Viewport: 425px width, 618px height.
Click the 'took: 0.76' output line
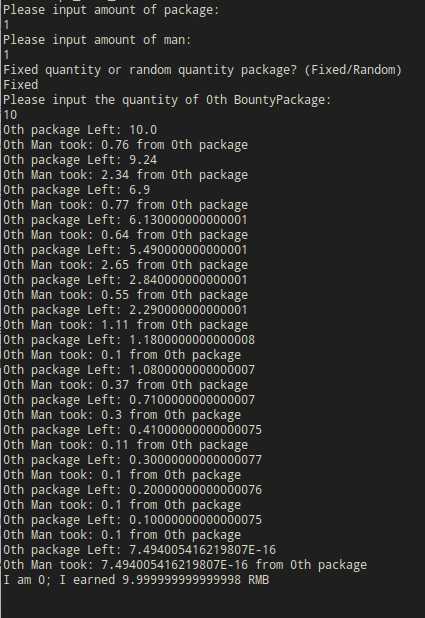point(125,145)
